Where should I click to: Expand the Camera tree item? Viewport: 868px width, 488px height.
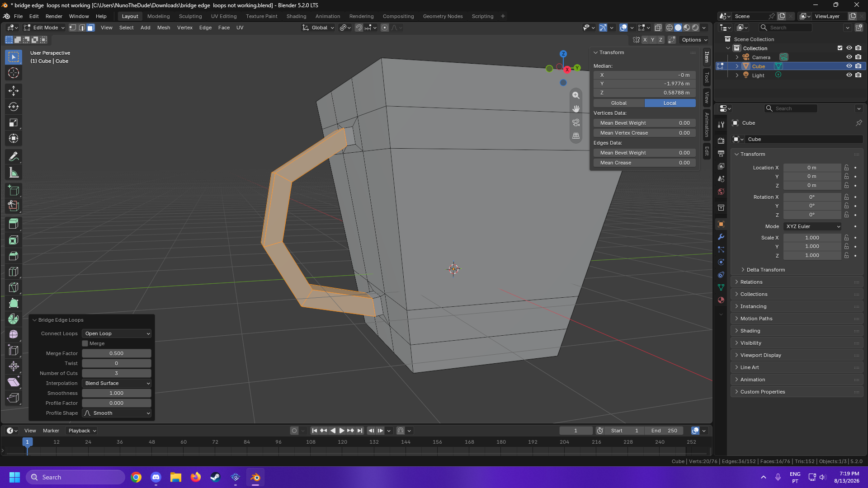point(737,57)
